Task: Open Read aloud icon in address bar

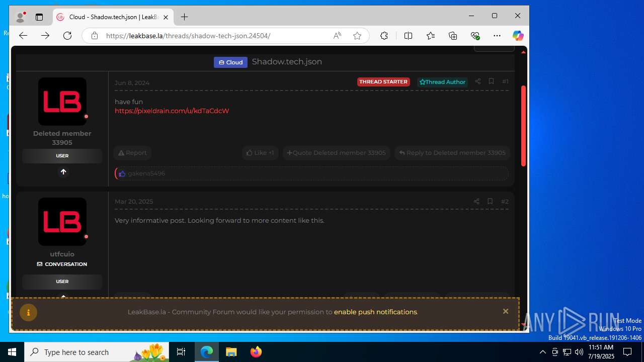Action: [337, 36]
